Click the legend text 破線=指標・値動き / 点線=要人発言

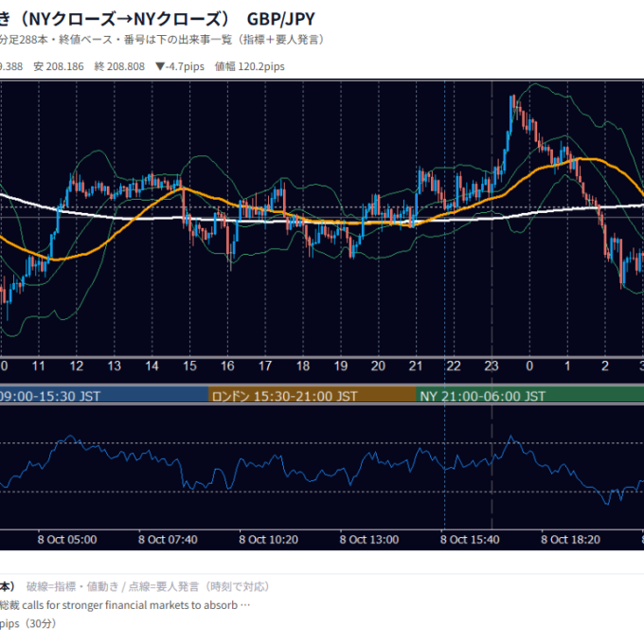click(147, 586)
